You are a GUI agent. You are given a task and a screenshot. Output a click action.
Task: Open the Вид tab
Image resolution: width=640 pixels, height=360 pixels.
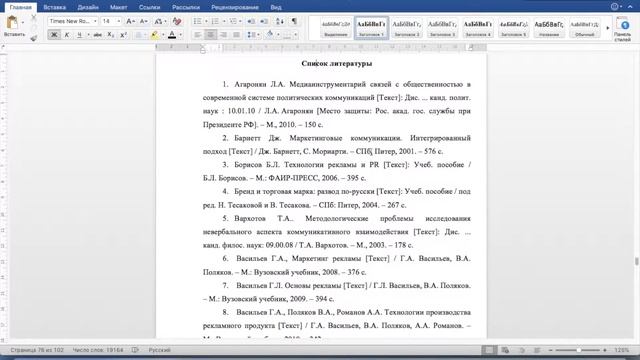[276, 7]
